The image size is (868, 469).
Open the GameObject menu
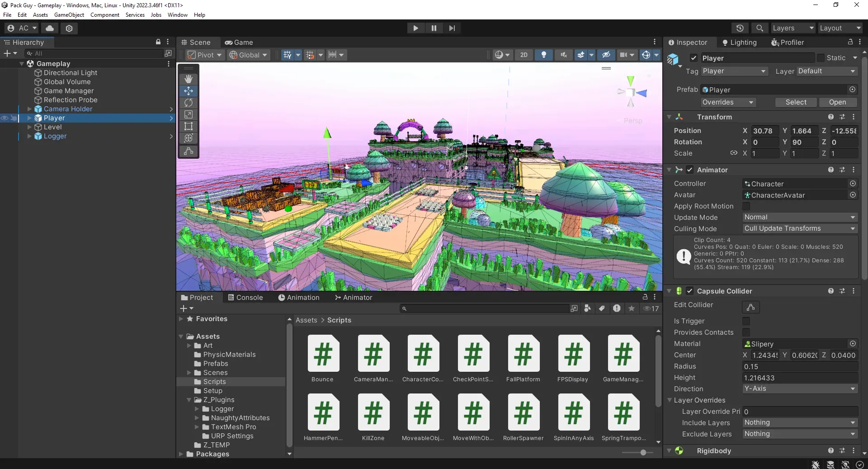(x=69, y=15)
